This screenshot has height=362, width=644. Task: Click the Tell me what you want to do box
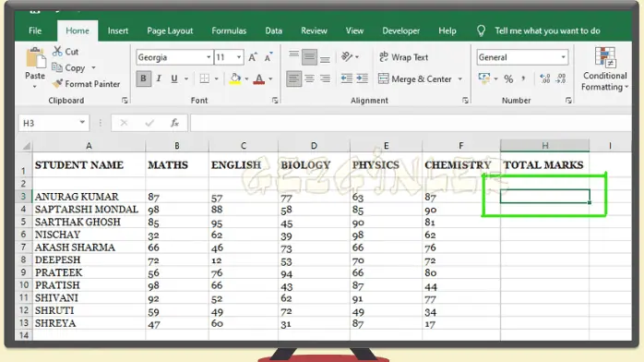tap(547, 30)
